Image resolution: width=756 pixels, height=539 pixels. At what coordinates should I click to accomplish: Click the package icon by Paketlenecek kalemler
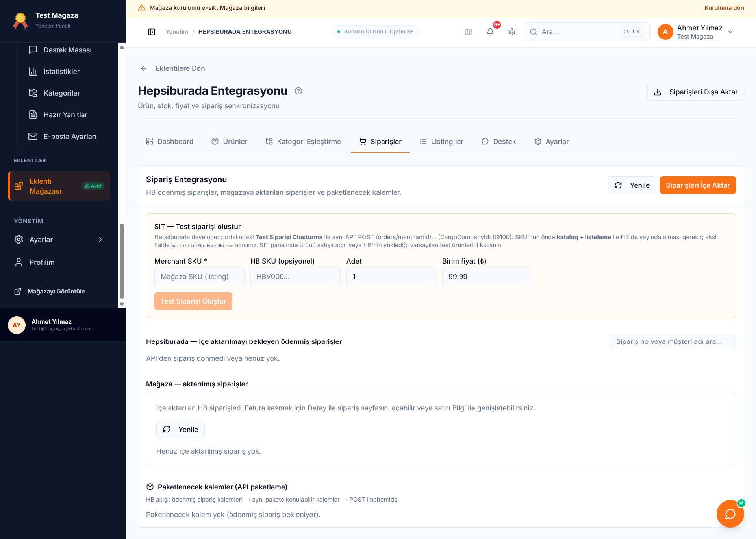pos(150,487)
